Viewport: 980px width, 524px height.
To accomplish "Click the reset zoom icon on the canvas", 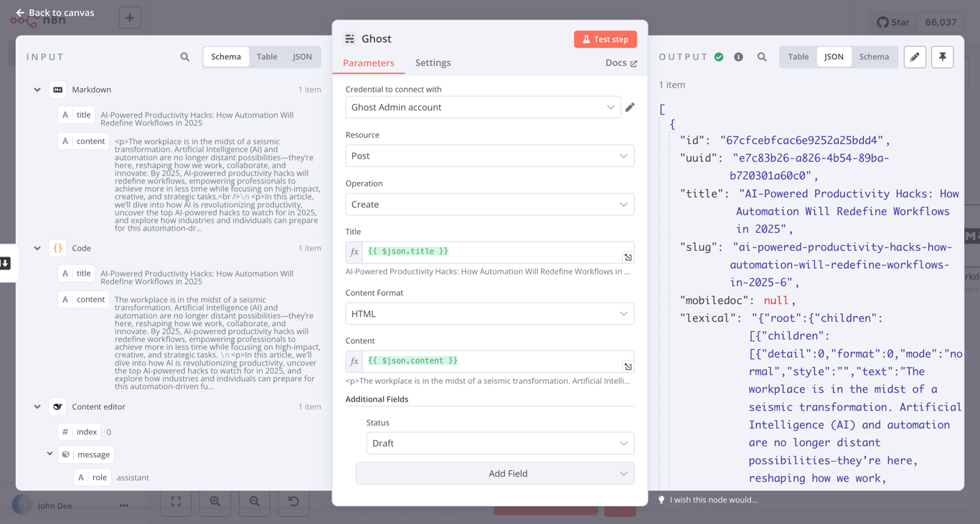I will 293,502.
